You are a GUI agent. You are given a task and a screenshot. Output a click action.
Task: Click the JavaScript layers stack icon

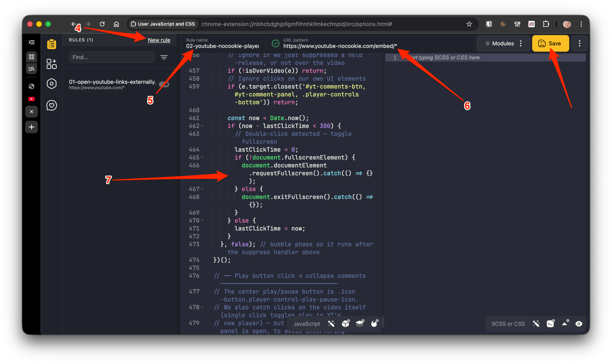[360, 323]
